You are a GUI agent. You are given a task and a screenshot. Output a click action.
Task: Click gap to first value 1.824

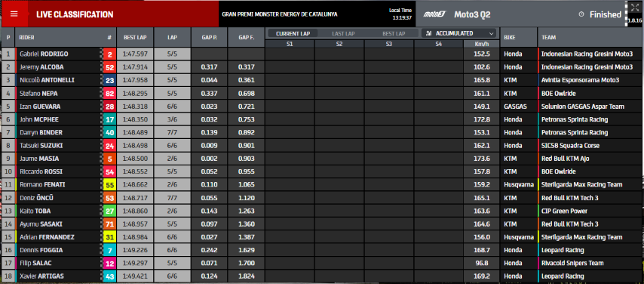(246, 276)
